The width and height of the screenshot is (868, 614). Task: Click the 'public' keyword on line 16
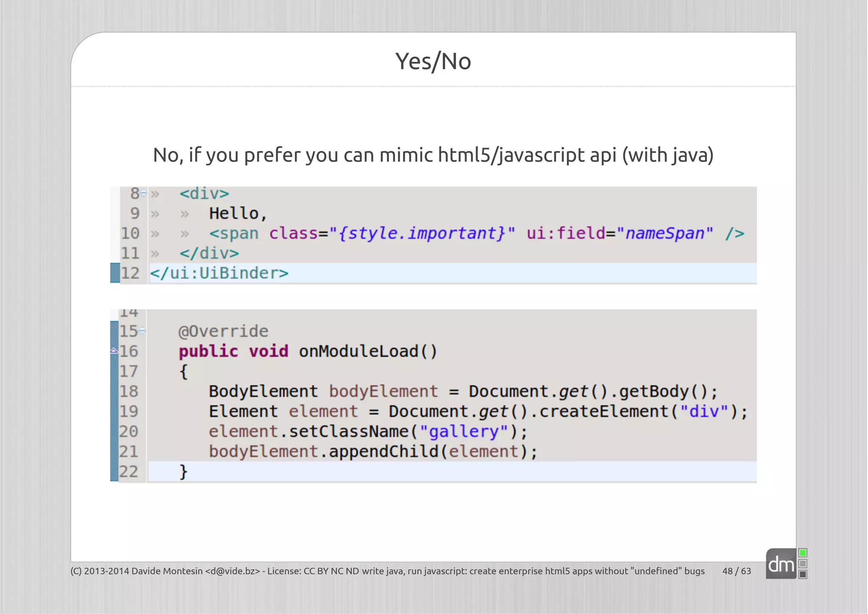[x=209, y=352]
